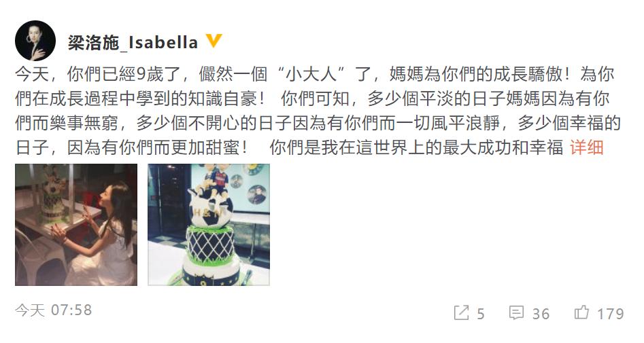Click the orange verified V badge
The image size is (644, 343).
(214, 41)
